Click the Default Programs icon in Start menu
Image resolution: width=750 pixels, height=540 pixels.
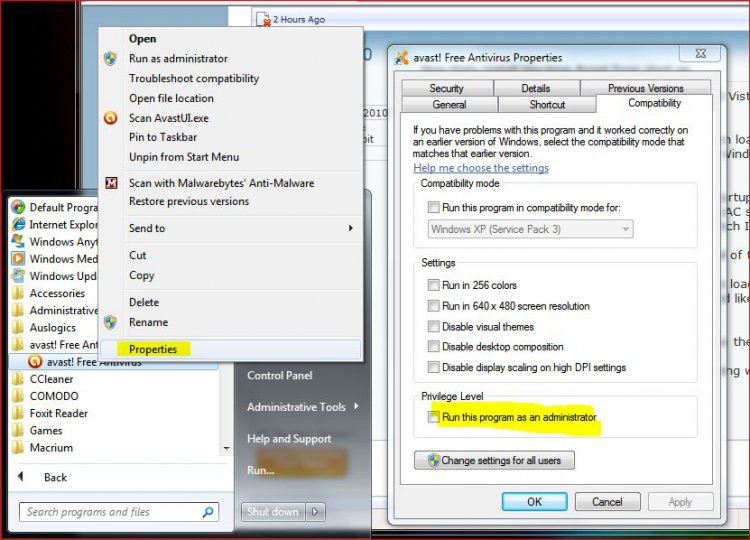pos(19,207)
